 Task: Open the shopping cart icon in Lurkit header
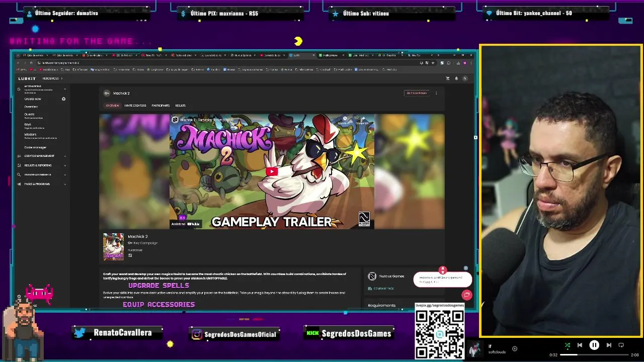click(448, 78)
